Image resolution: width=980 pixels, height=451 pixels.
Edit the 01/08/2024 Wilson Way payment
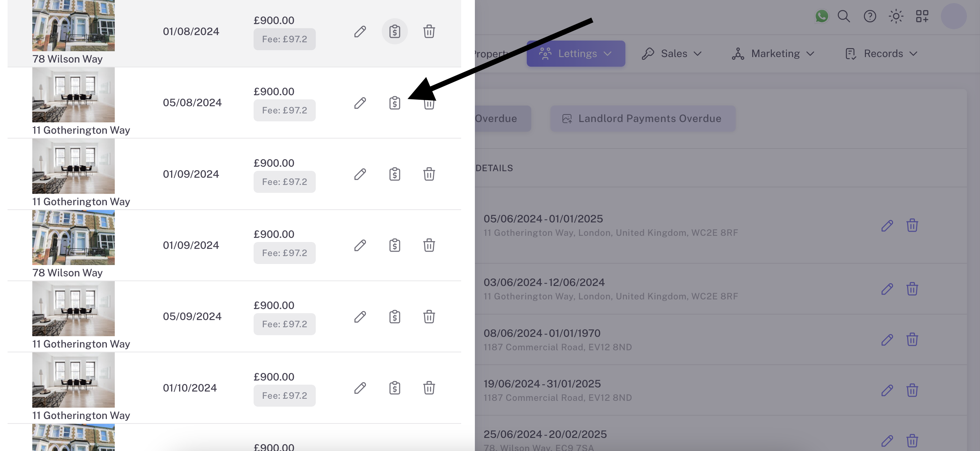360,32
